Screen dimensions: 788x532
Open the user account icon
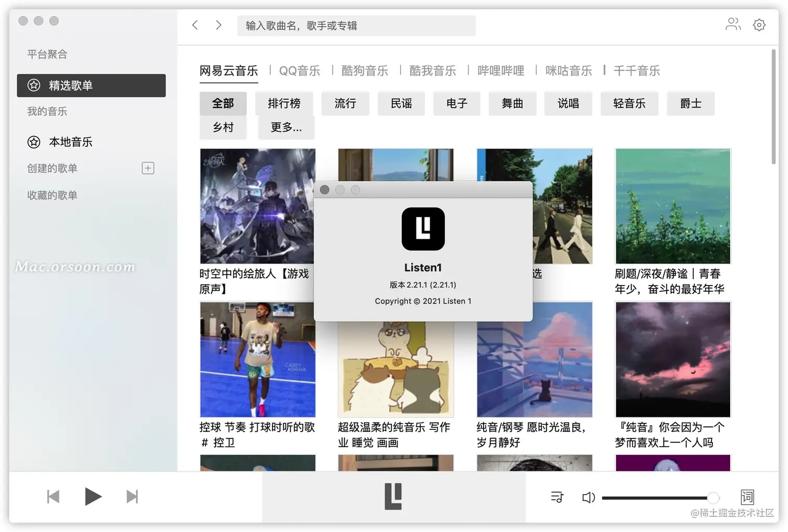click(x=733, y=24)
